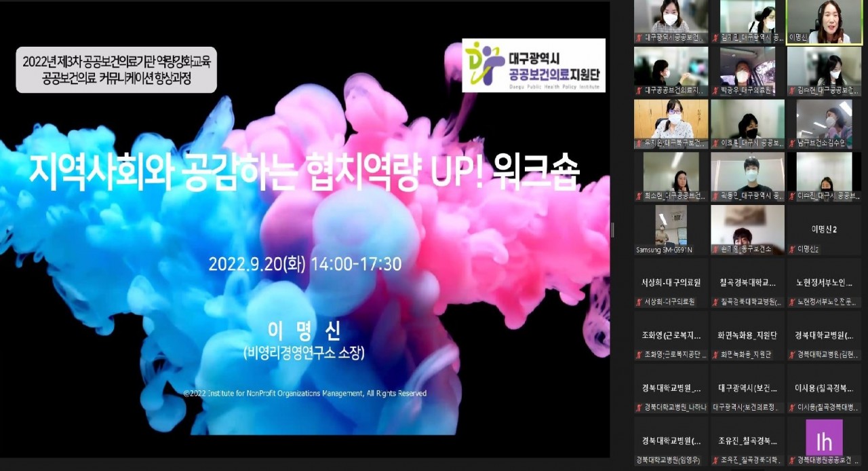Select 대구광역시(보건 participant tile
The width and height of the screenshot is (868, 471).
pos(747,390)
